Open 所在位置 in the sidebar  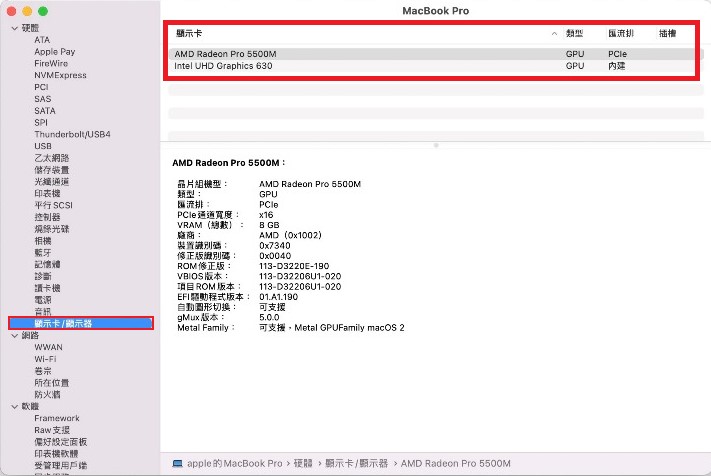click(x=52, y=383)
